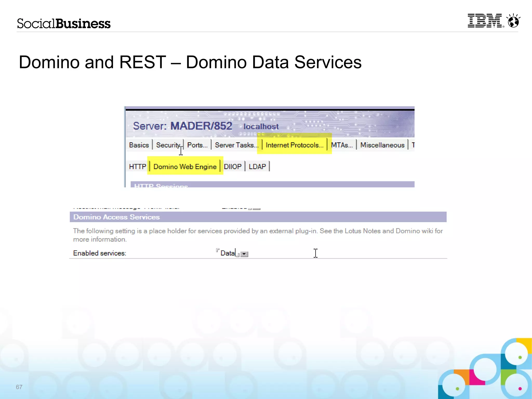Switch to the DIIOP sub-tab
This screenshot has width=532, height=399.
click(x=233, y=167)
